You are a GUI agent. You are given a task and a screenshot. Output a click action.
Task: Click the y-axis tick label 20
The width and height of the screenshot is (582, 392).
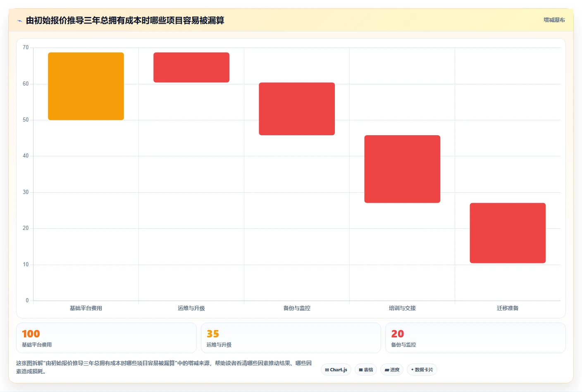26,228
